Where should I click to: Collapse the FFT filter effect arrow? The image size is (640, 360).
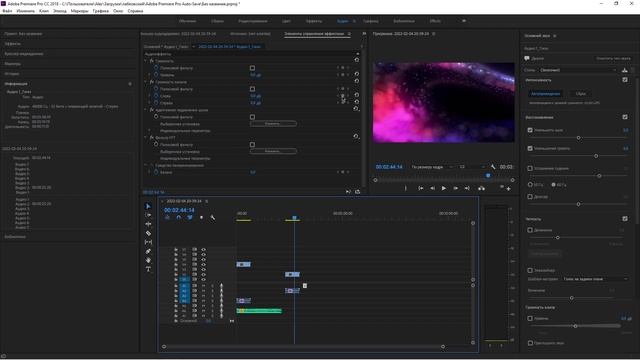146,138
